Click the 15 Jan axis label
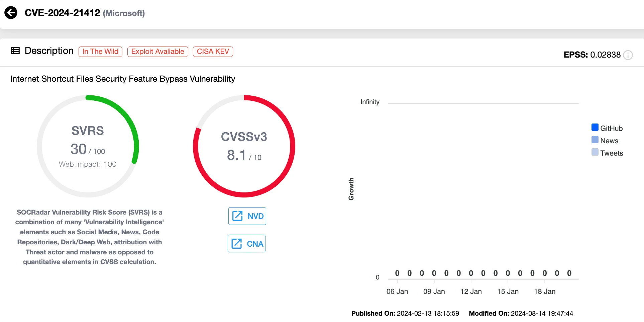The height and width of the screenshot is (322, 644). click(508, 292)
